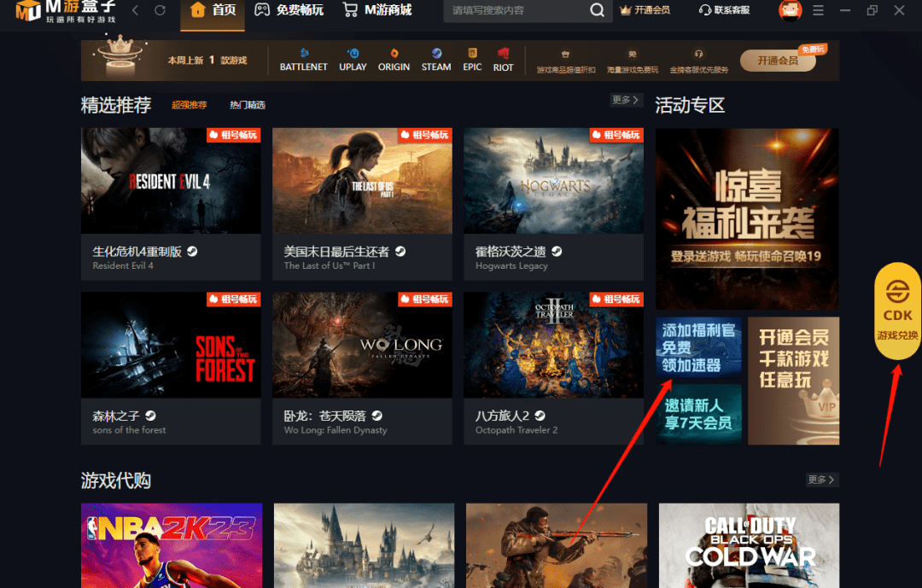Open the hamburger menu at top right
The width and height of the screenshot is (922, 588).
click(x=818, y=10)
